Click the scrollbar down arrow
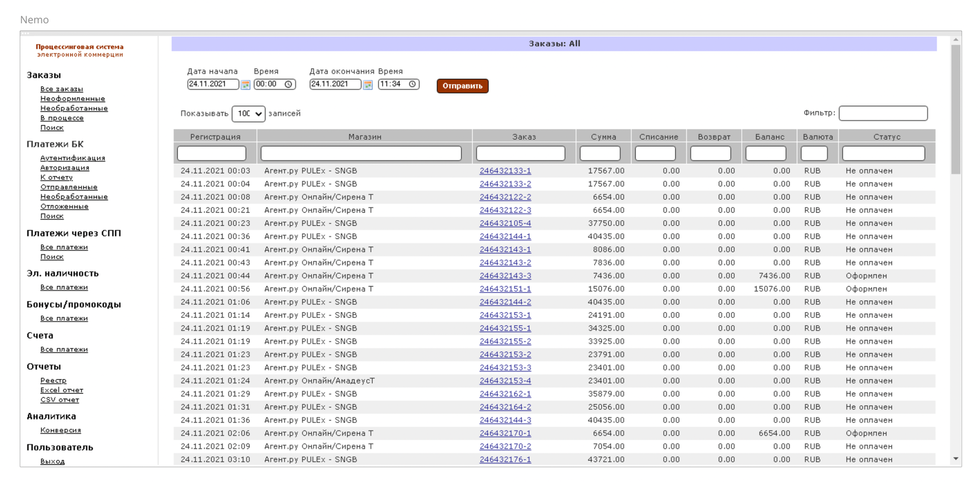The width and height of the screenshot is (980, 482). 956,459
